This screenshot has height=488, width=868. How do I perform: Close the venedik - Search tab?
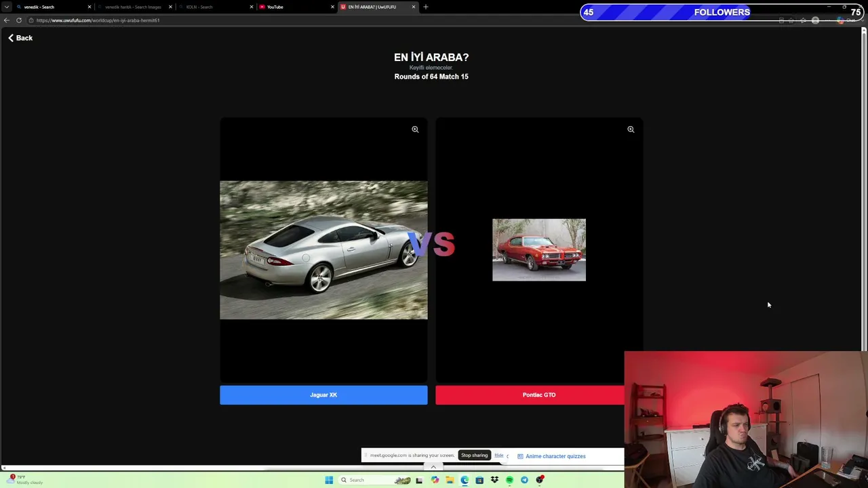point(89,7)
